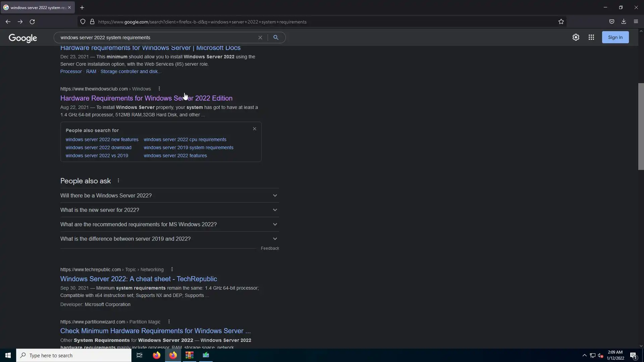The width and height of the screenshot is (644, 362).
Task: Bookmark this page with star icon
Action: 561,22
